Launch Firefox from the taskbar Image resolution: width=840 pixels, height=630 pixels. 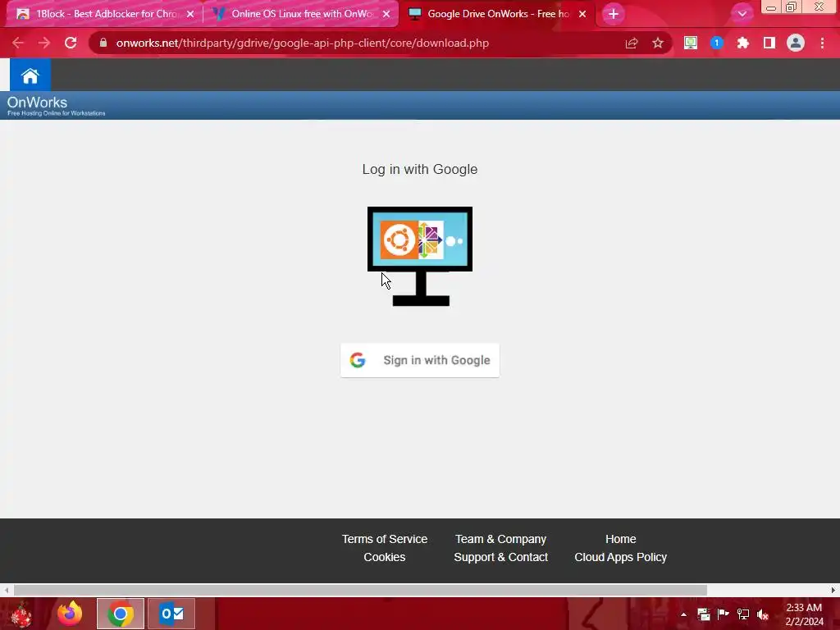pos(71,614)
